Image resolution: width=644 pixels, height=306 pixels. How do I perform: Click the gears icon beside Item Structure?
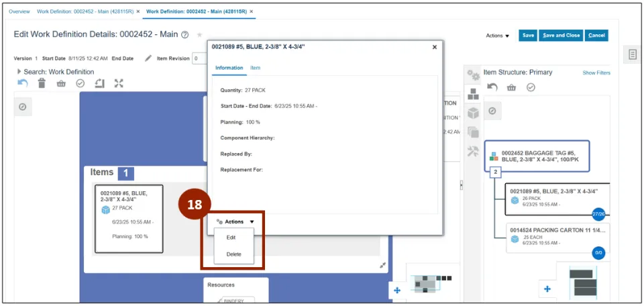click(473, 74)
